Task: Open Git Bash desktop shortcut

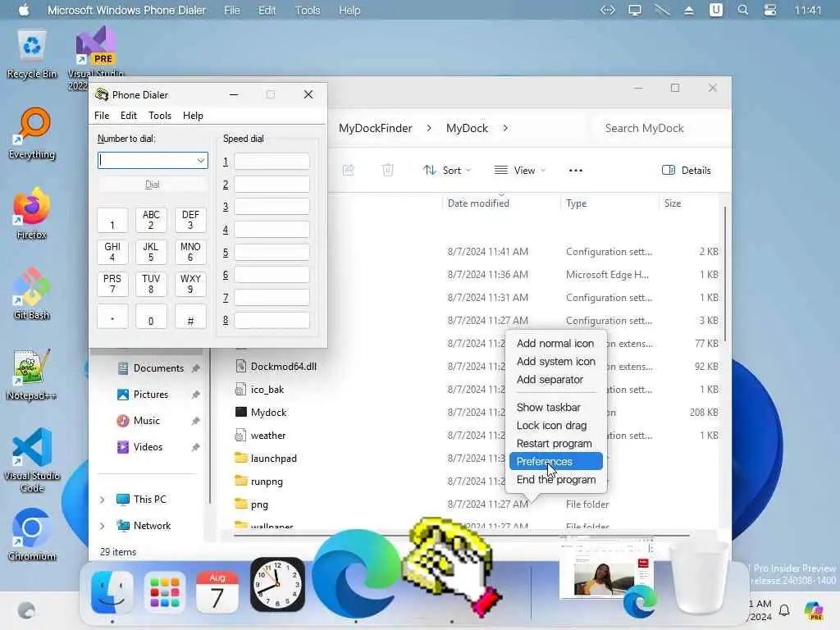Action: (x=32, y=294)
